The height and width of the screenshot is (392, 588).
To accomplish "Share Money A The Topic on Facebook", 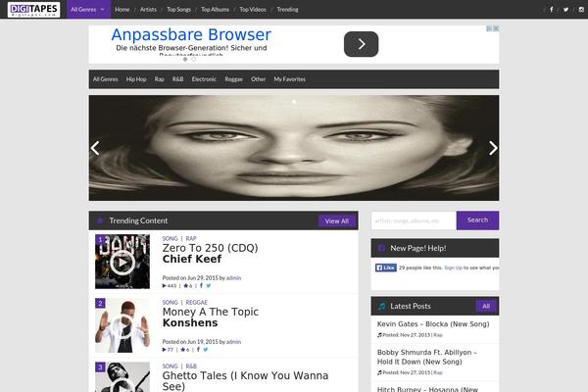I will pyautogui.click(x=198, y=349).
